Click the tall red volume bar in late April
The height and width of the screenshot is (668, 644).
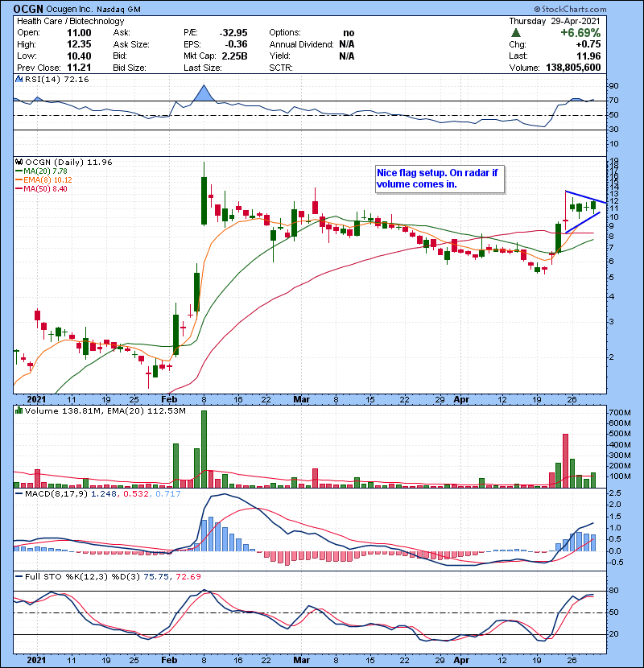pos(565,461)
